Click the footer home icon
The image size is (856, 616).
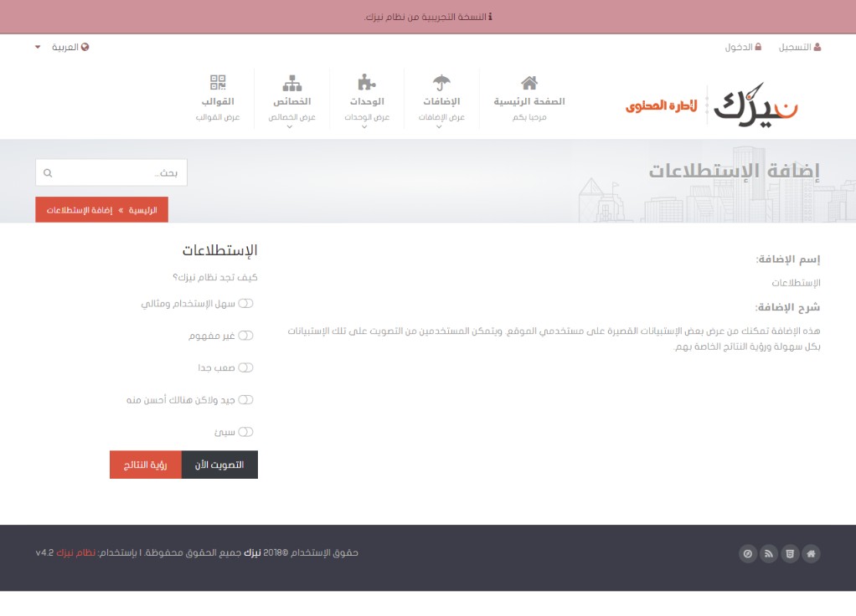[x=810, y=553]
